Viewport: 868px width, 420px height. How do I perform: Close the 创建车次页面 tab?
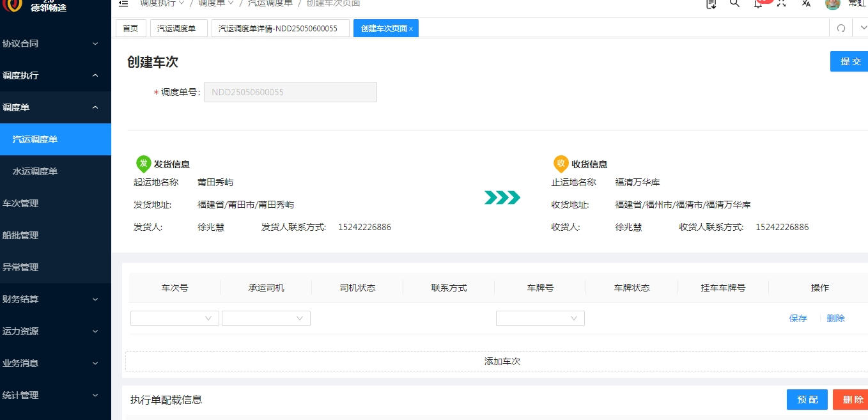[411, 29]
